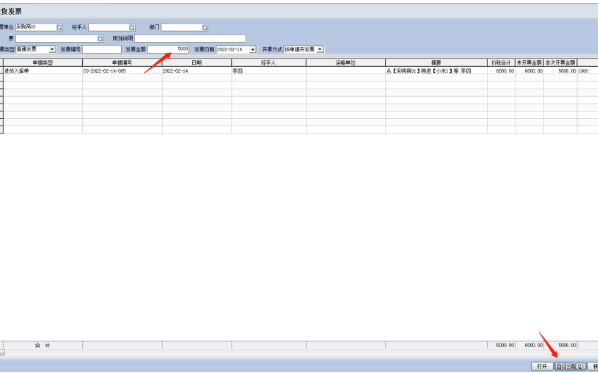
Task: Click the 打开 button
Action: (542, 366)
